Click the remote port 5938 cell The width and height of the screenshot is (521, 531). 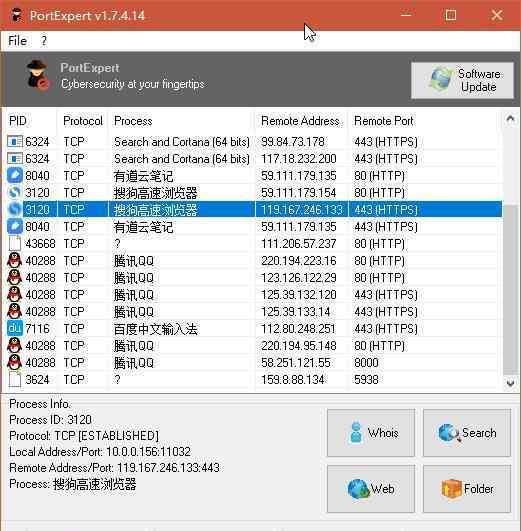click(366, 379)
